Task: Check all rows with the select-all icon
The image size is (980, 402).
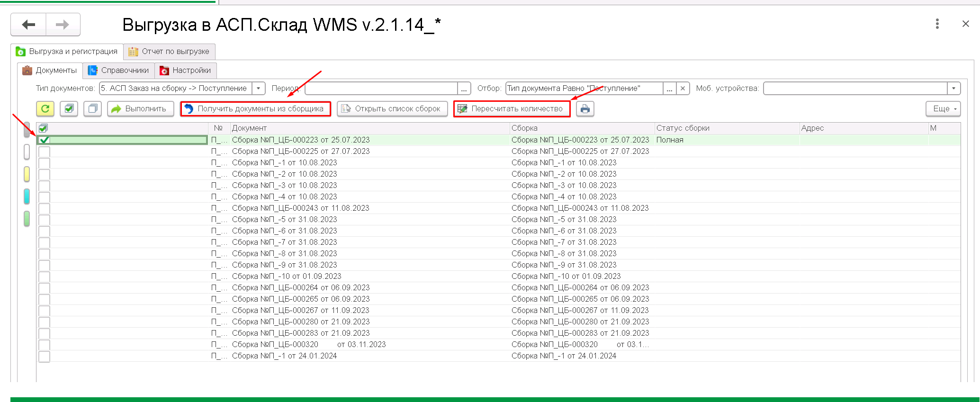Action: click(69, 109)
